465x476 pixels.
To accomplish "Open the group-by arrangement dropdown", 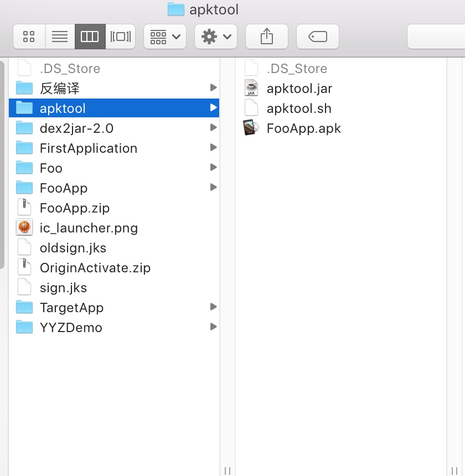I will pos(165,37).
